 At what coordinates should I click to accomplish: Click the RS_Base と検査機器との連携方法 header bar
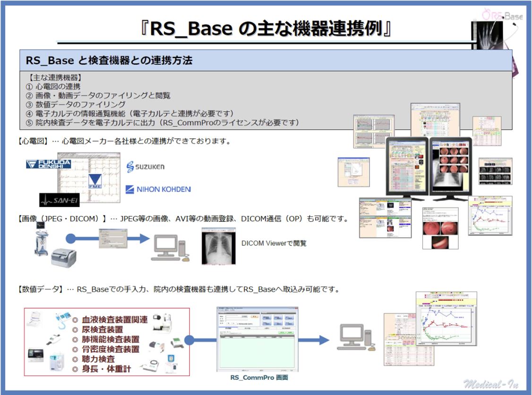(x=266, y=61)
